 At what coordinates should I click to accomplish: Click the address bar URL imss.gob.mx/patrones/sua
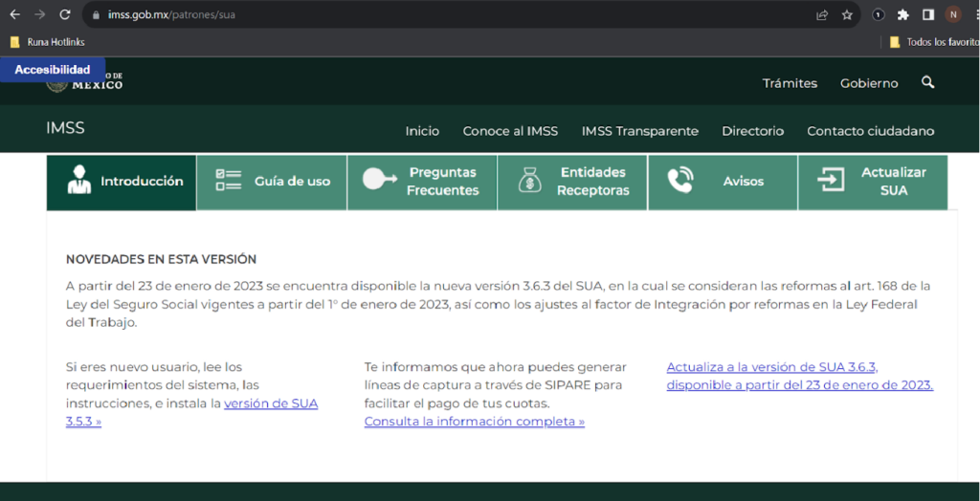[x=171, y=14]
